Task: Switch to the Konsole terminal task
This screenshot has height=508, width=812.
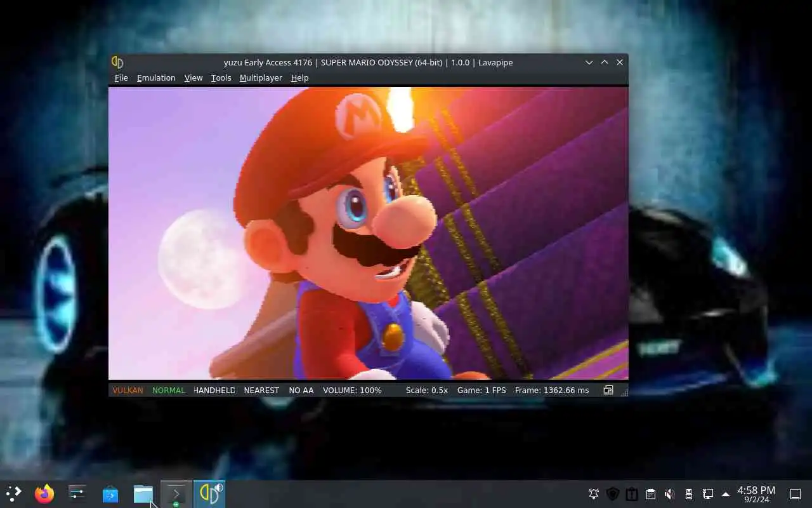Action: pyautogui.click(x=176, y=494)
